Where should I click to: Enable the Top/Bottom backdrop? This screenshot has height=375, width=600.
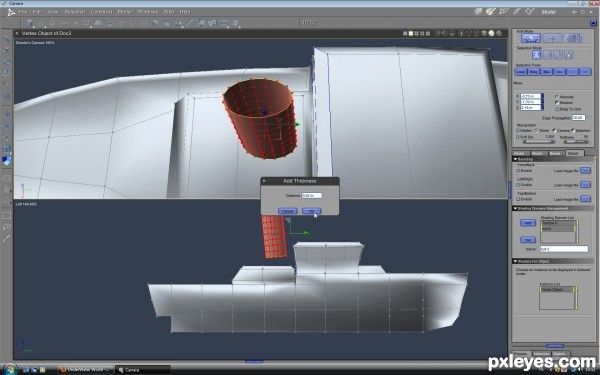tap(518, 199)
